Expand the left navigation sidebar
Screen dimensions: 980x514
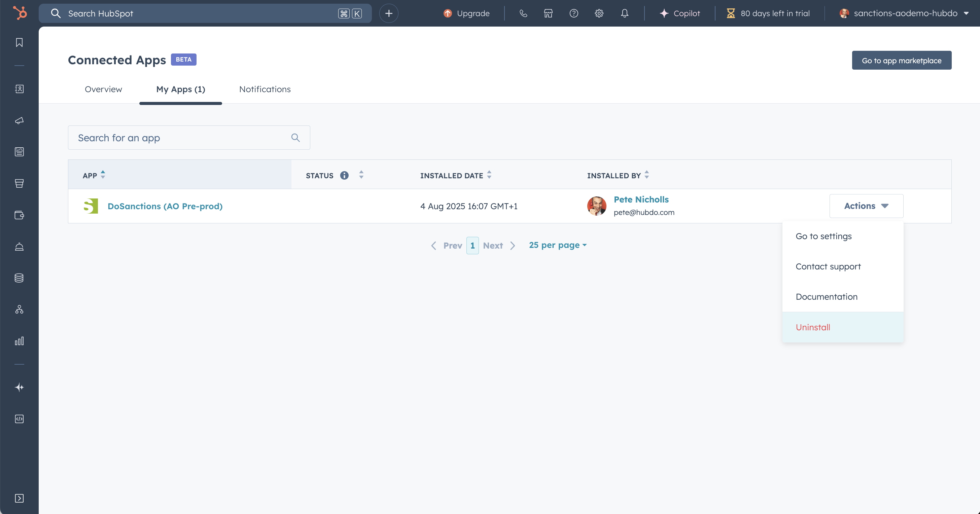pos(20,499)
